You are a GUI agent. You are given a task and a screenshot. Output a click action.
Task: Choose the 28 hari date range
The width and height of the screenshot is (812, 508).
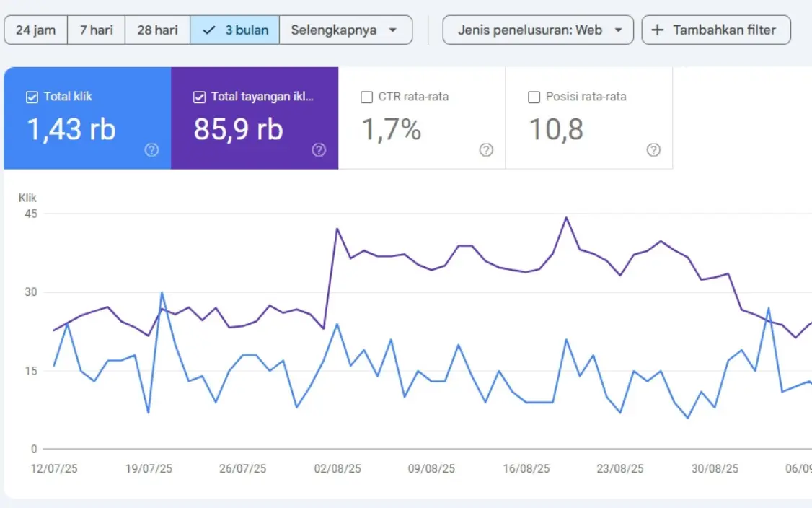point(157,30)
